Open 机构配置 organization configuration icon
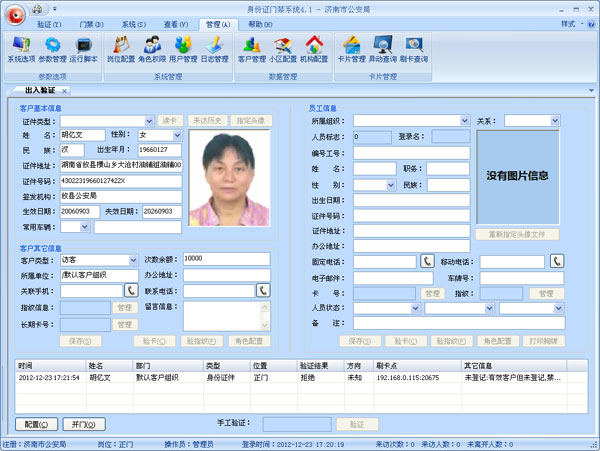The width and height of the screenshot is (600, 451). 314,49
